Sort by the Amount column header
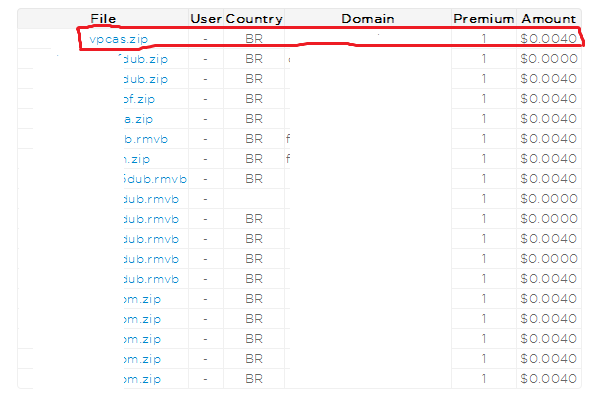593x406 pixels. point(548,19)
